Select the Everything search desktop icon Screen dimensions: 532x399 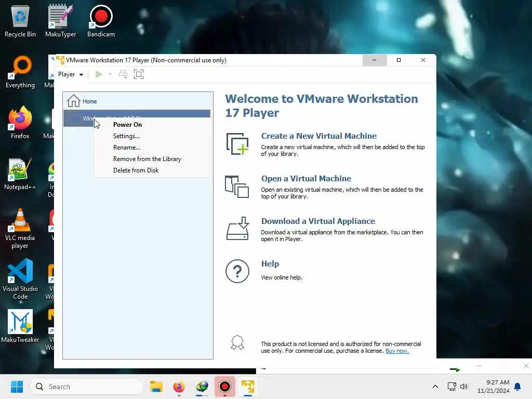pos(20,72)
